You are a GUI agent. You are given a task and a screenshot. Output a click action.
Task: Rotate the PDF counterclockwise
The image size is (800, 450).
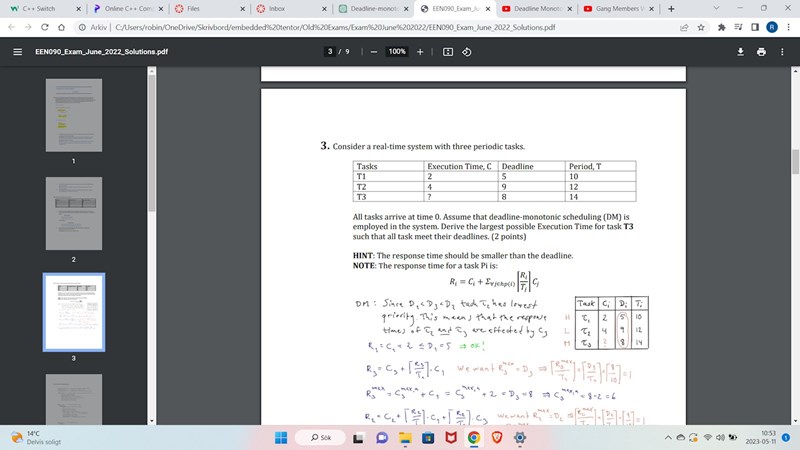pos(467,51)
